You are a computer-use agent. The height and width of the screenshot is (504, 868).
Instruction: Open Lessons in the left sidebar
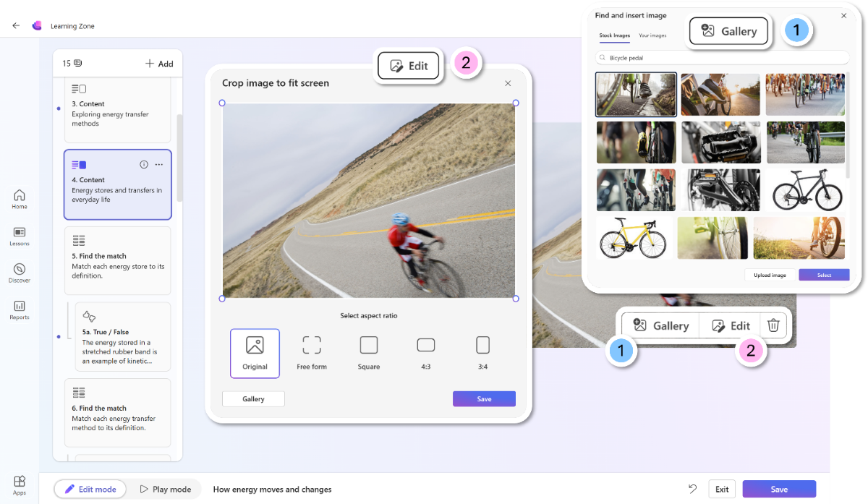click(x=20, y=236)
